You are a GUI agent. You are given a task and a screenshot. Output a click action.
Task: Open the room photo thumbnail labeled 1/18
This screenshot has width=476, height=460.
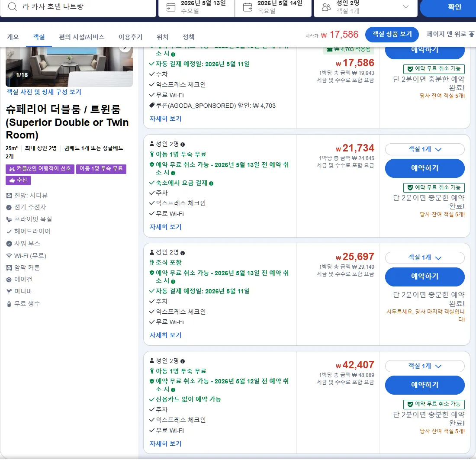(69, 67)
